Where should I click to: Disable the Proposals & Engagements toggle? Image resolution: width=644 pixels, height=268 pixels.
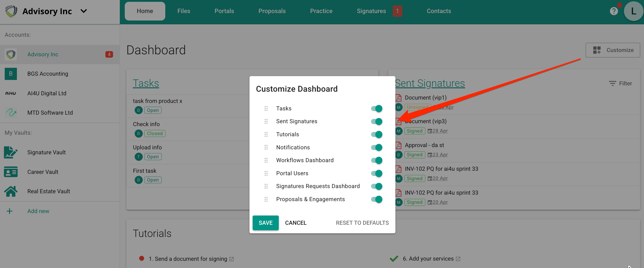coord(376,199)
